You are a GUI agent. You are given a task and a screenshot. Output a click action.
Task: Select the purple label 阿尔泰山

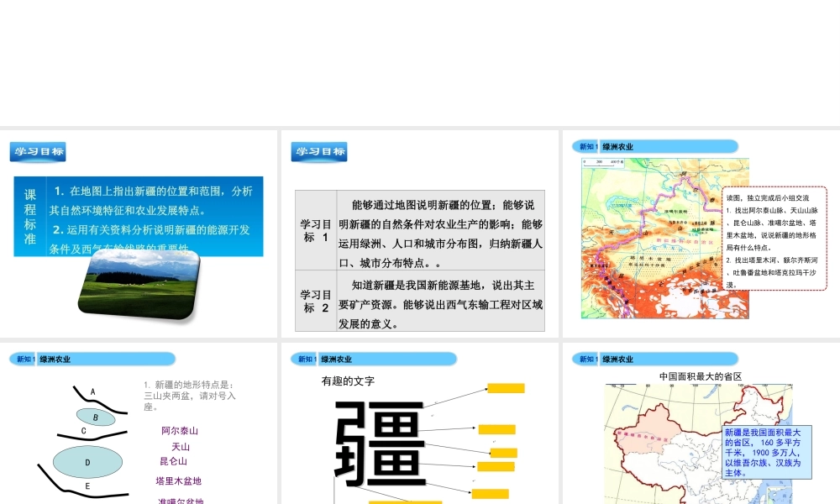180,431
